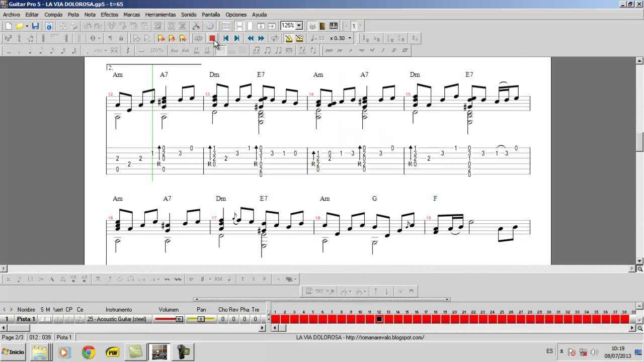The height and width of the screenshot is (362, 644).
Task: Open the Pantalla menu
Action: pyautogui.click(x=211, y=15)
